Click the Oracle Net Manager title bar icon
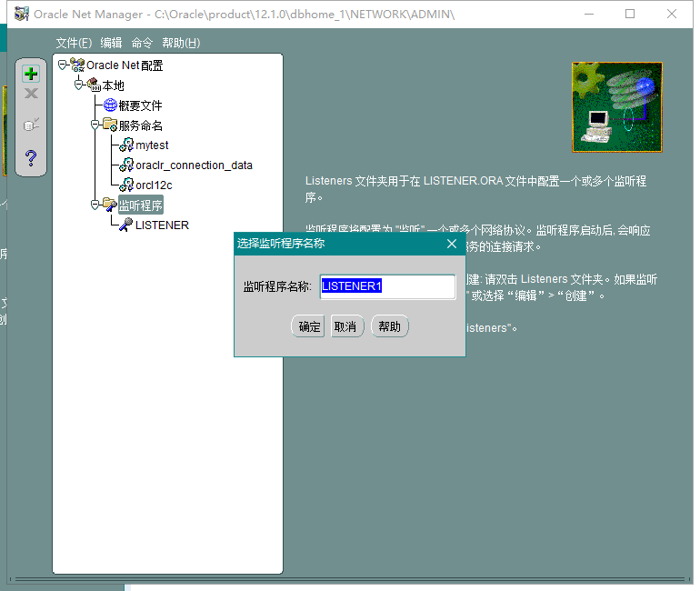The height and width of the screenshot is (591, 700). click(x=22, y=14)
